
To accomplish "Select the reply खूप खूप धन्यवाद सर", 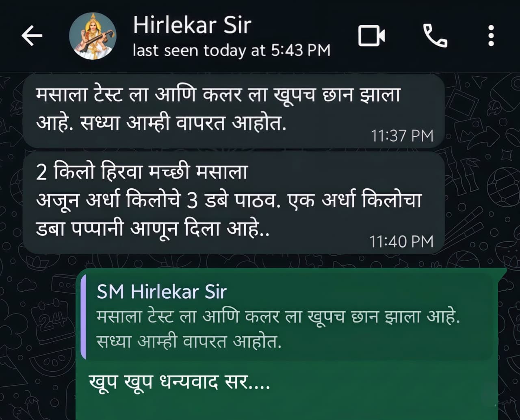I will [x=179, y=382].
